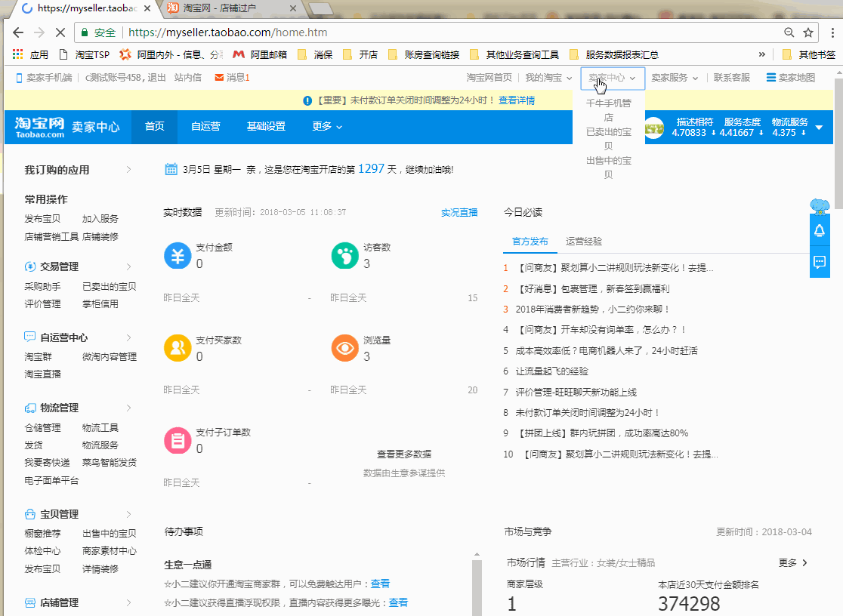Open the 淘宝TSP bookmark
Image resolution: width=843 pixels, height=616 pixels.
pos(85,54)
